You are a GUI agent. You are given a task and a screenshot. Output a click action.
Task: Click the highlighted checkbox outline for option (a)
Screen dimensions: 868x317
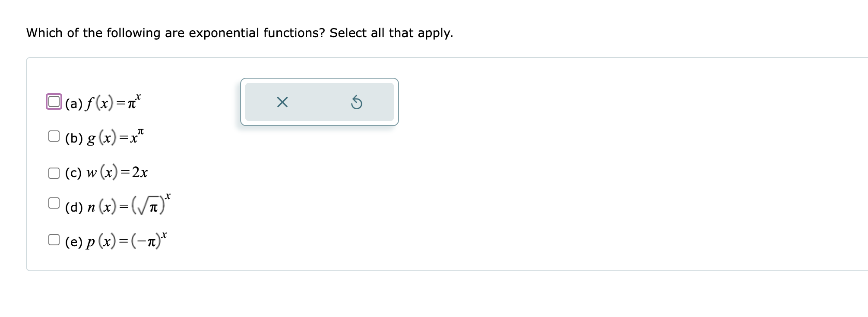tap(53, 101)
